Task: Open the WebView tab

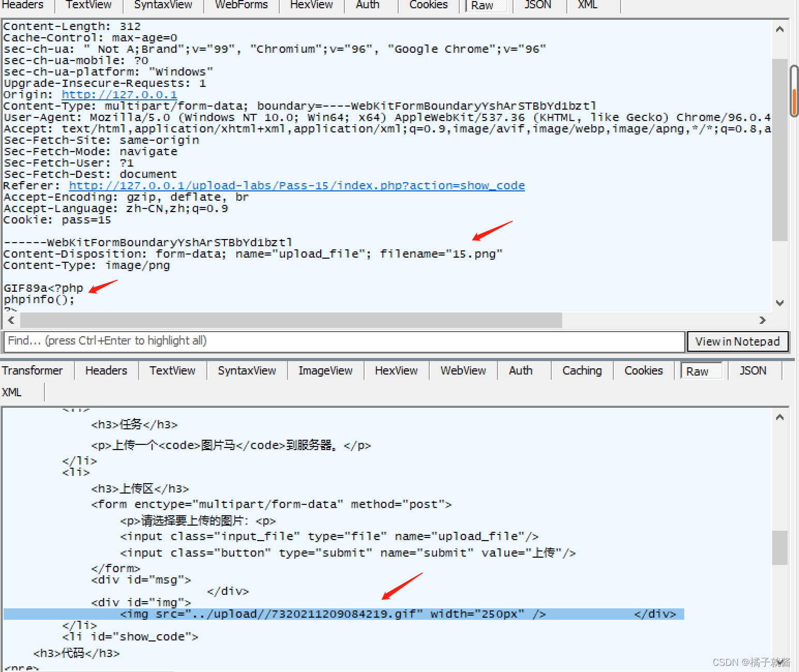Action: pyautogui.click(x=463, y=370)
